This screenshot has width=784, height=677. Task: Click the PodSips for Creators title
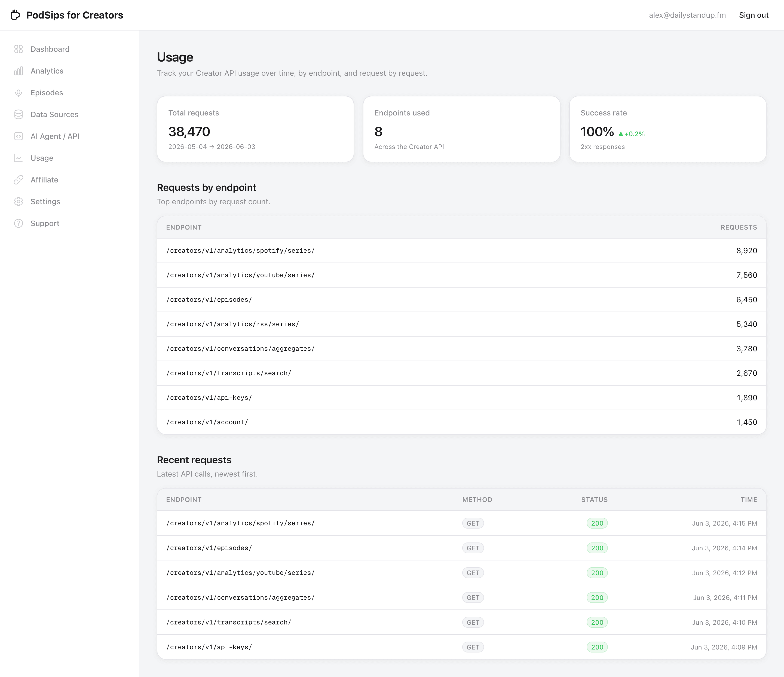click(x=75, y=15)
